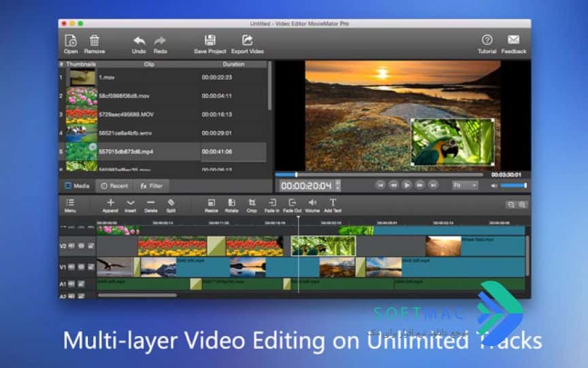Image resolution: width=588 pixels, height=368 pixels.
Task: Select the parrot clip on track V2
Action: point(323,246)
